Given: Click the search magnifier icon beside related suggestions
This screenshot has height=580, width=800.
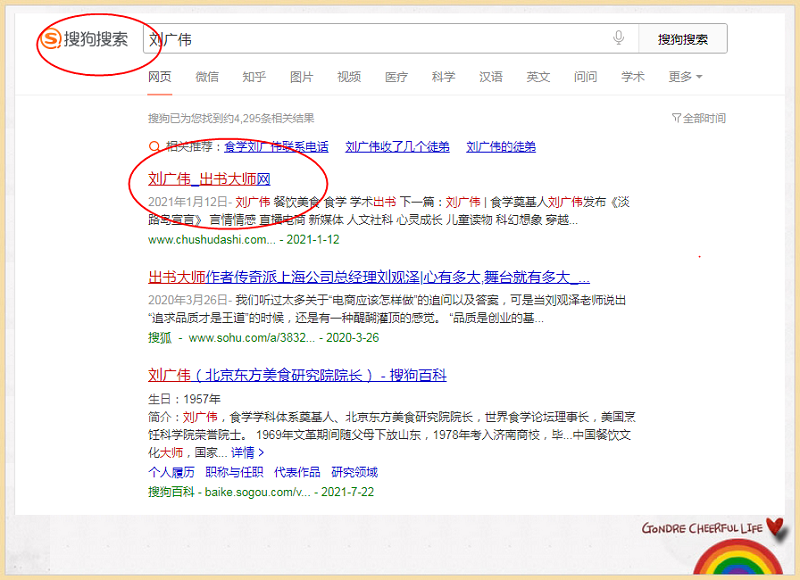Looking at the screenshot, I should pos(154,146).
